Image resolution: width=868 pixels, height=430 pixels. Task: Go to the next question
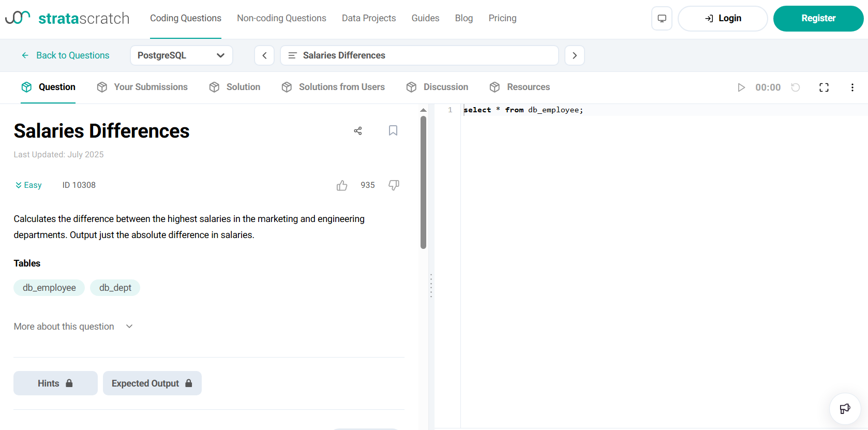click(x=574, y=55)
